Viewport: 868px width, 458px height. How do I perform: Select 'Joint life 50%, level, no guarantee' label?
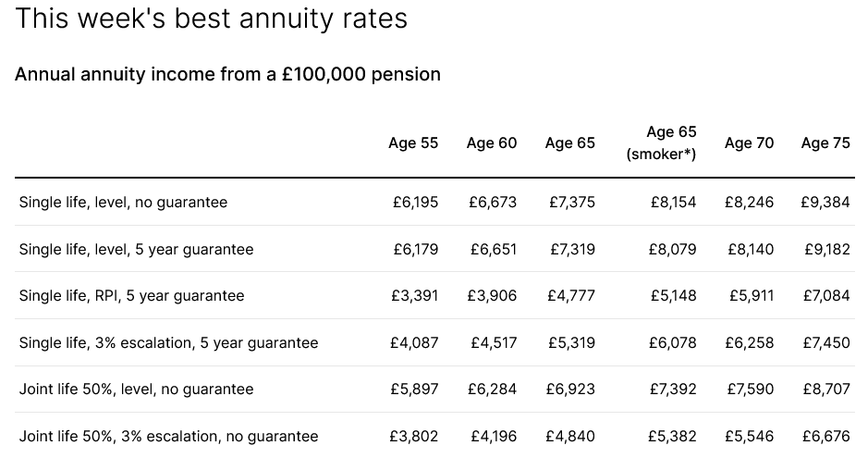(x=136, y=390)
